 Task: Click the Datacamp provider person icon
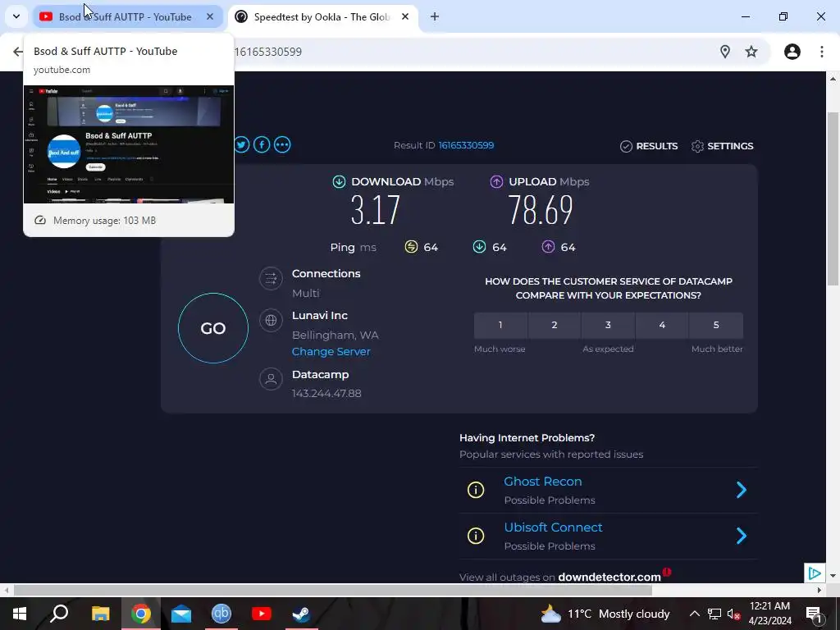click(x=271, y=379)
